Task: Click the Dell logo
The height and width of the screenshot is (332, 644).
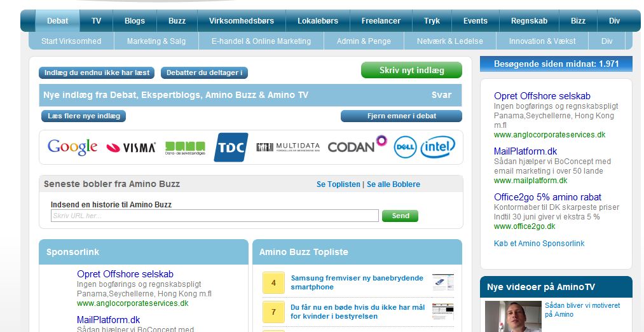Action: click(x=405, y=147)
